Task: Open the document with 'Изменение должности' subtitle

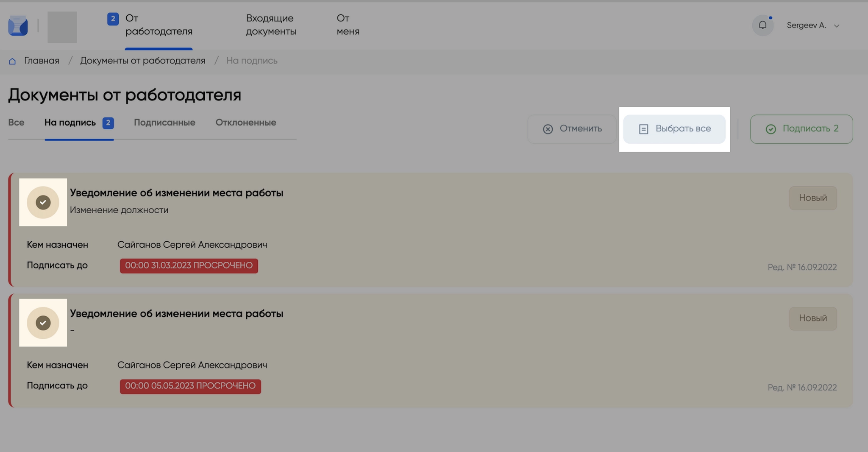Action: 176,193
